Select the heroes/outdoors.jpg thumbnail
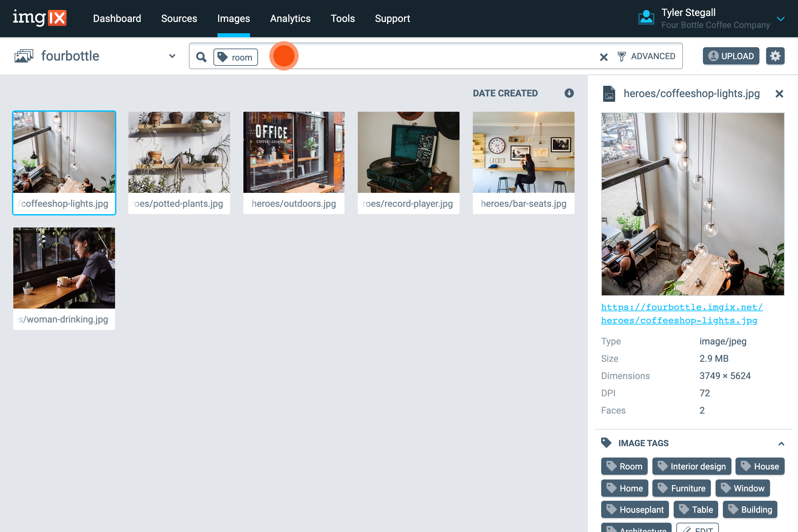Image resolution: width=798 pixels, height=532 pixels. (294, 153)
